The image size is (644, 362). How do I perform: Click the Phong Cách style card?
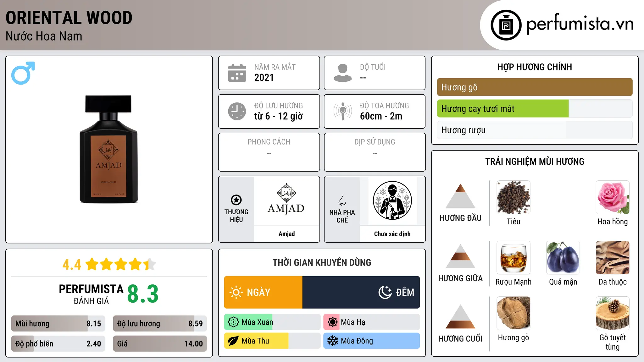pyautogui.click(x=269, y=152)
